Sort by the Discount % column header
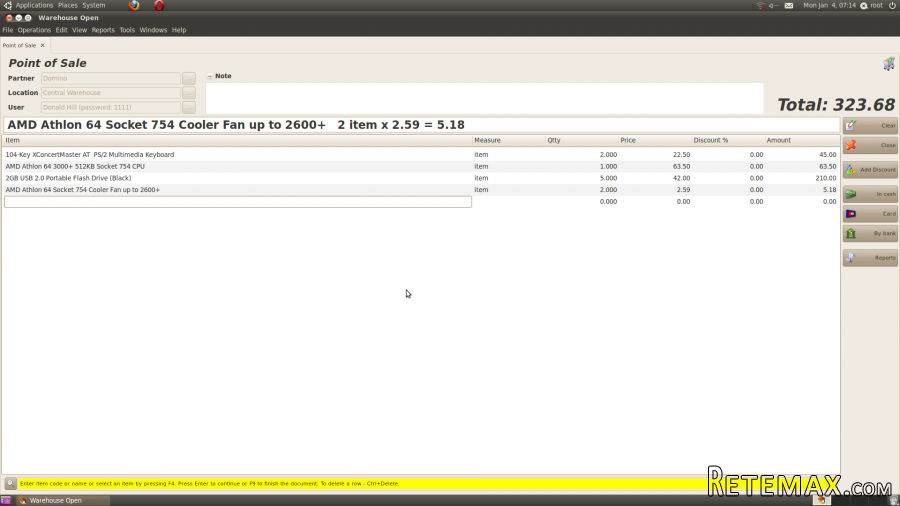This screenshot has height=506, width=900. tap(728, 140)
